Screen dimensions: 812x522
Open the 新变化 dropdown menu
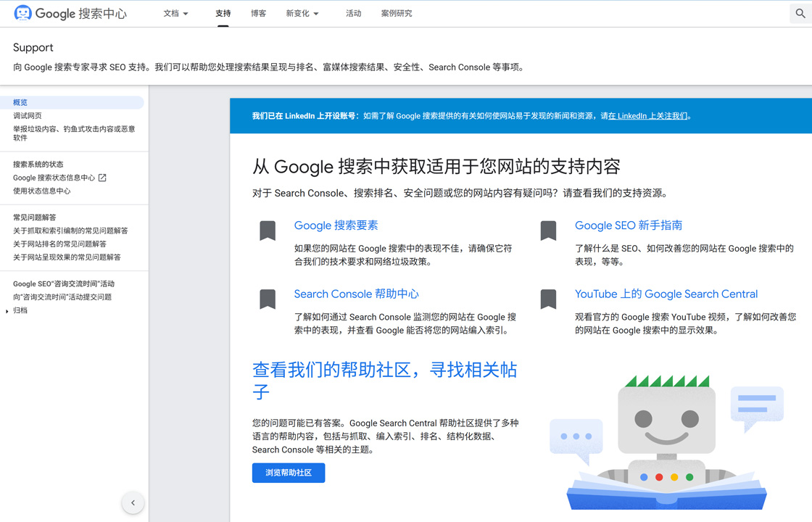(302, 14)
